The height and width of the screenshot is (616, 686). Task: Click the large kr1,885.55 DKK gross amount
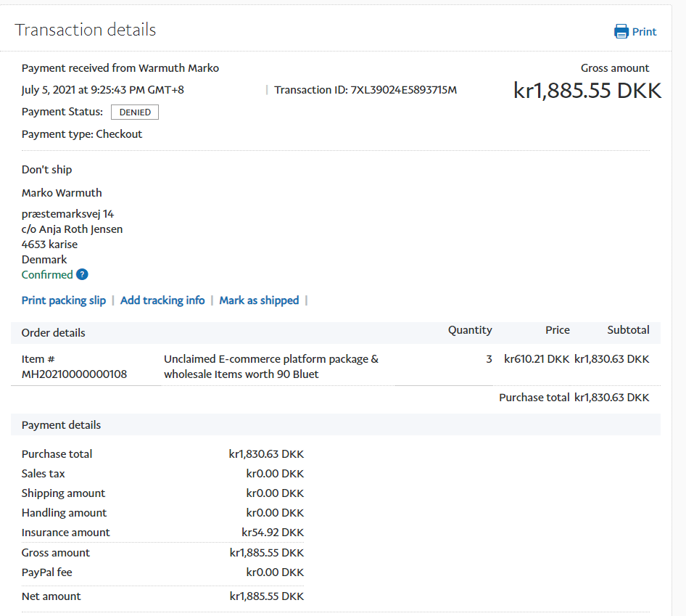pyautogui.click(x=587, y=91)
